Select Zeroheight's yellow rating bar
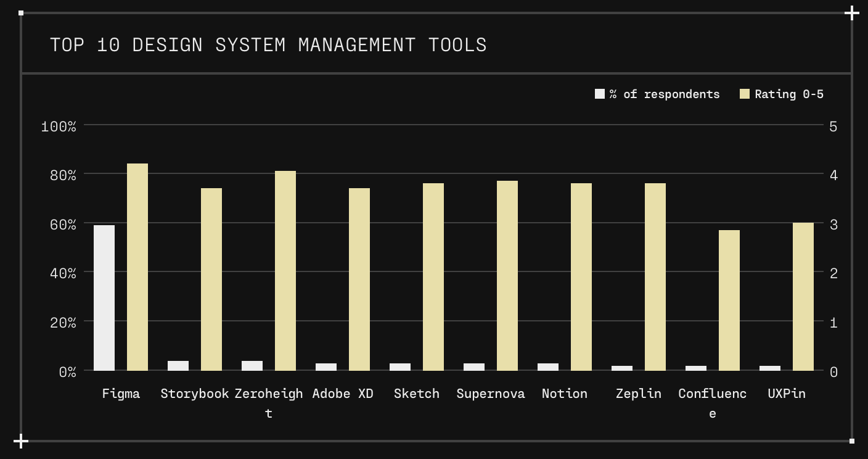This screenshot has height=459, width=868. (x=285, y=271)
